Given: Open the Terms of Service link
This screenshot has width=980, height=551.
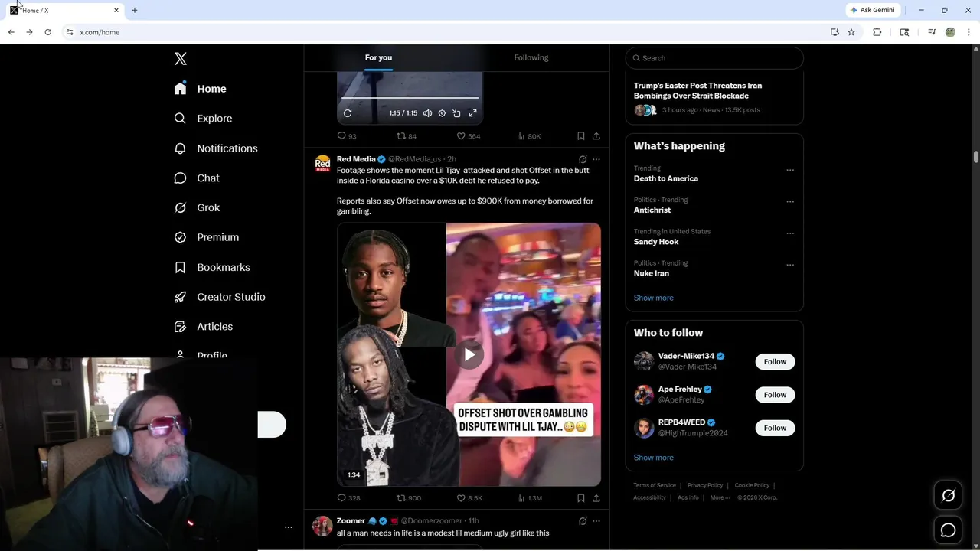Looking at the screenshot, I should coord(655,485).
